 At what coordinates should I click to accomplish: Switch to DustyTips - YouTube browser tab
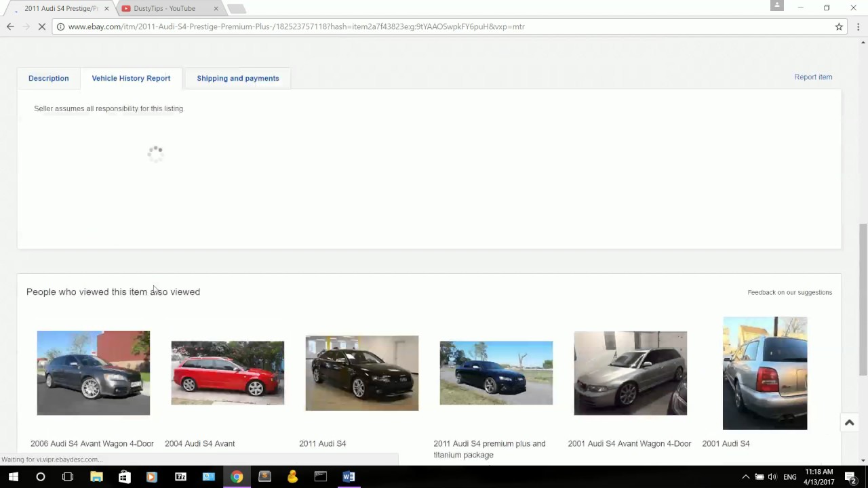pyautogui.click(x=169, y=9)
